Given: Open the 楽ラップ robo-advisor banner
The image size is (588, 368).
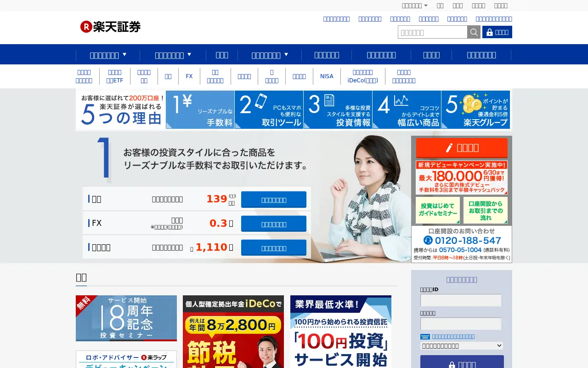Looking at the screenshot, I should click(126, 359).
